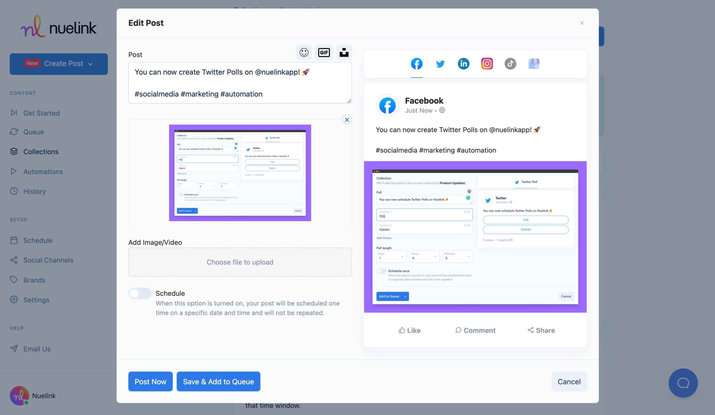Switch preview to the Instagram tab
The width and height of the screenshot is (715, 415).
pos(487,64)
